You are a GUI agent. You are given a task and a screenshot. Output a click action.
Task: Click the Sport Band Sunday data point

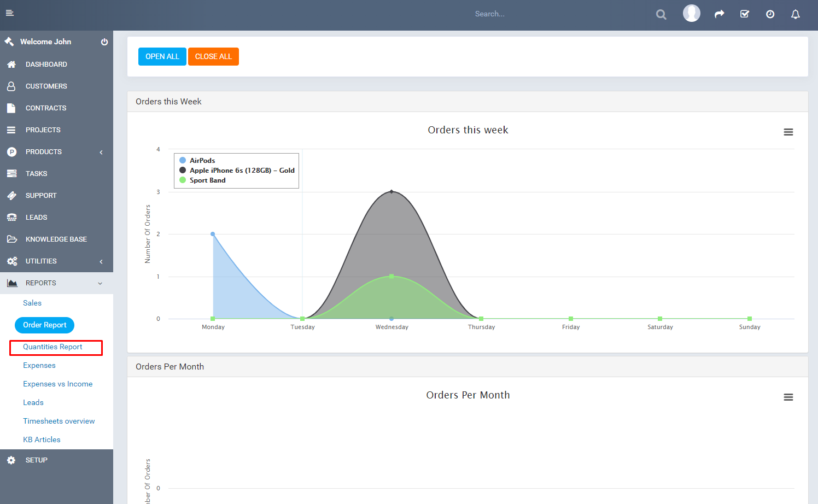pos(750,319)
